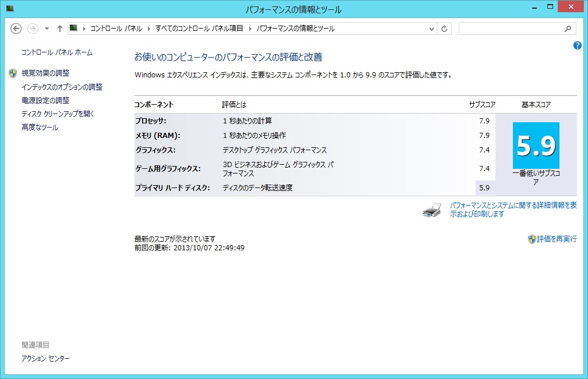Click the 1 秒あたりのメモリ操作 description
The height and width of the screenshot is (379, 588).
254,135
